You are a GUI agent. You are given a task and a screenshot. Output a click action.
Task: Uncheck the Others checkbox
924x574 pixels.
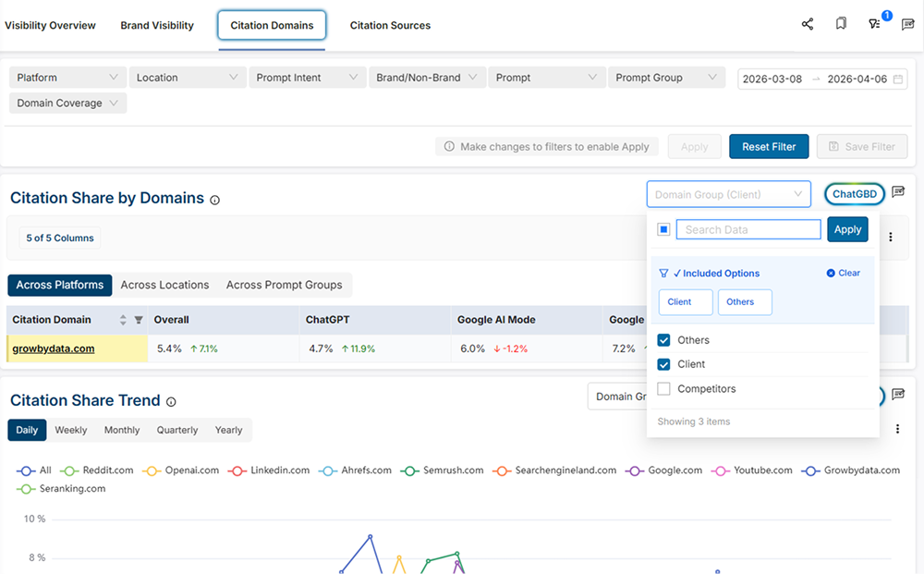click(663, 340)
